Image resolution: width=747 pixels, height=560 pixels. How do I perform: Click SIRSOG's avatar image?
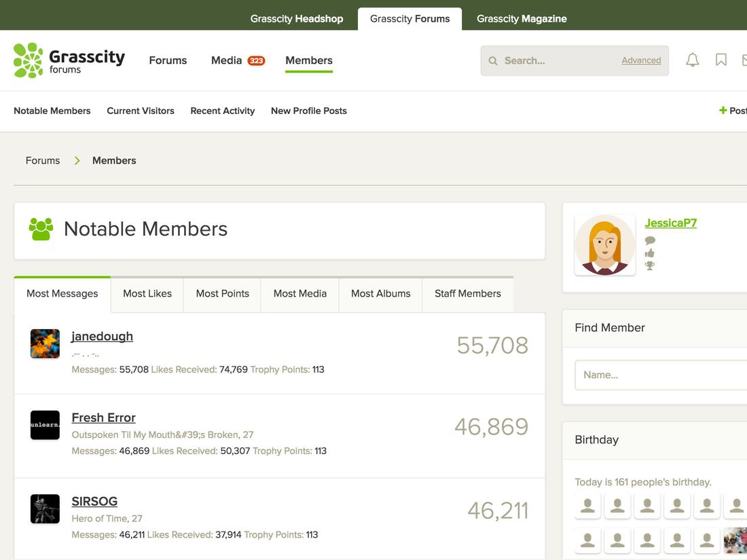[x=45, y=508]
